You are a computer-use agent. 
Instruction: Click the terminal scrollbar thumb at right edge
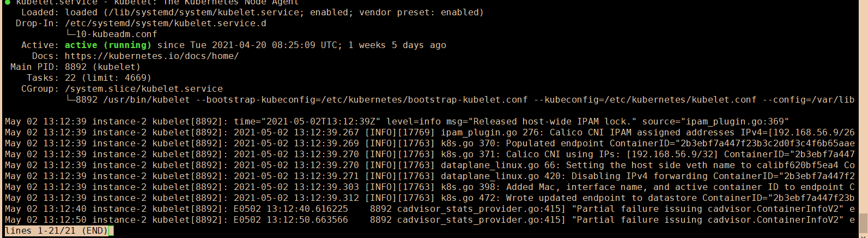[863, 222]
